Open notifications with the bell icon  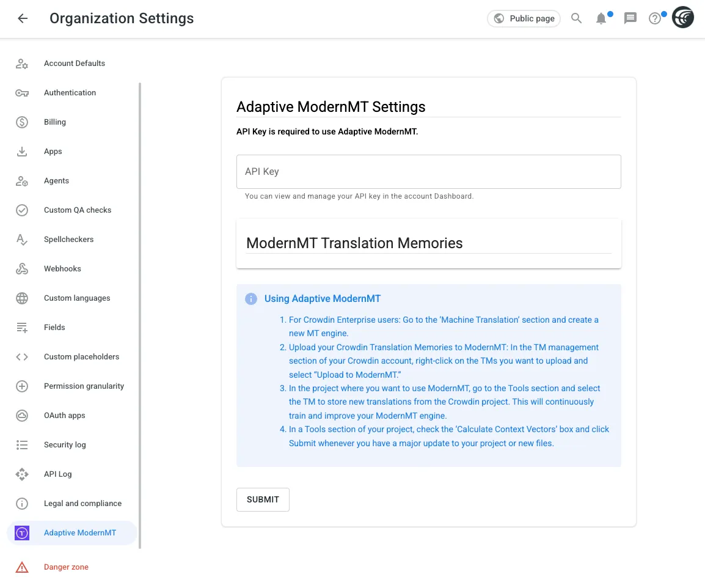tap(601, 18)
